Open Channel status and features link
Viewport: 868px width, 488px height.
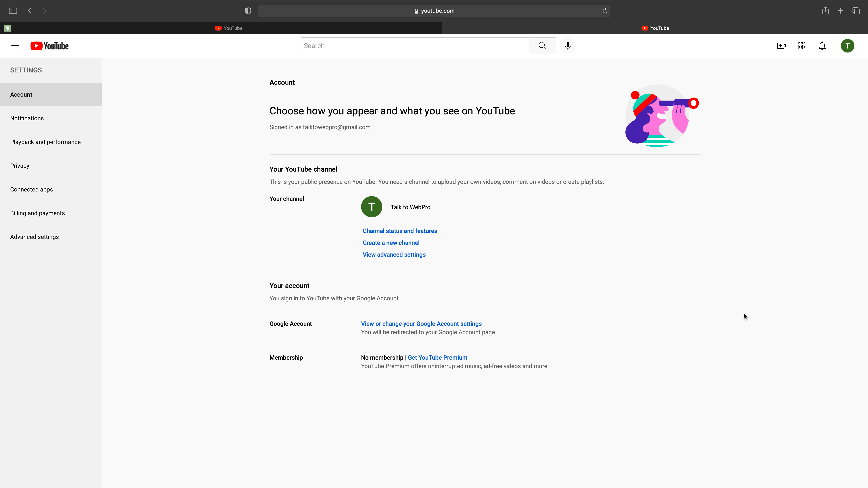(400, 231)
